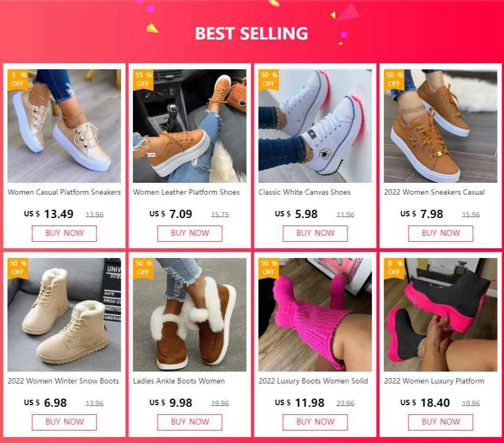
Task: Open the 2022 Women Winter Snow Boots title
Action: [63, 381]
